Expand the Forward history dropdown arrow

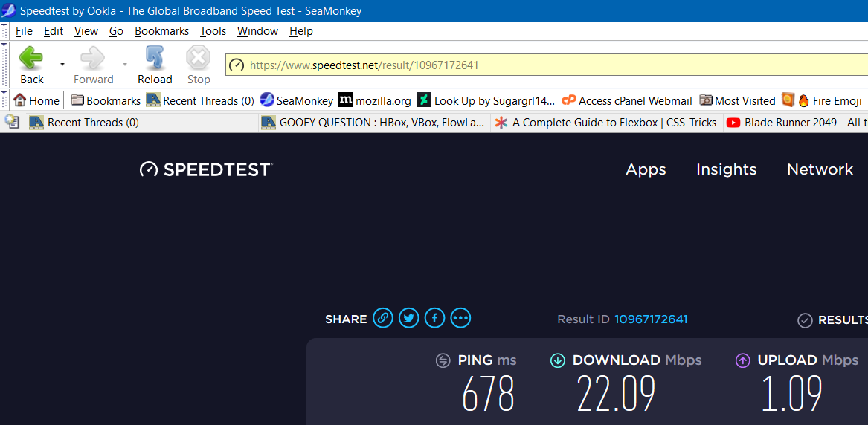click(125, 65)
